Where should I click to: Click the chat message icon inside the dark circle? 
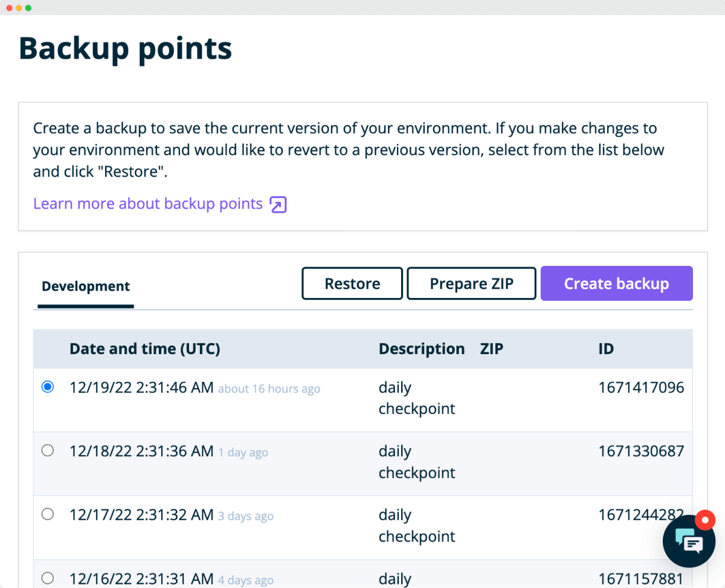point(689,541)
